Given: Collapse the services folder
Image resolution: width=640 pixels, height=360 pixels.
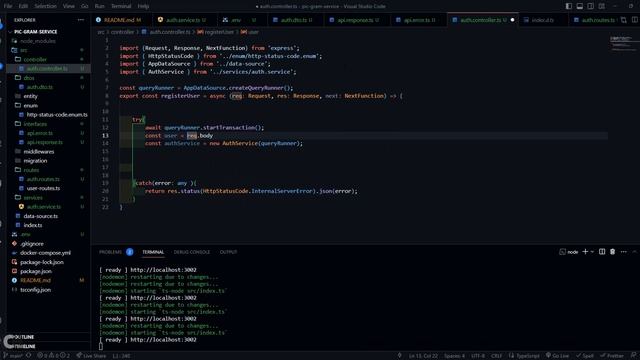Looking at the screenshot, I should click(48, 198).
